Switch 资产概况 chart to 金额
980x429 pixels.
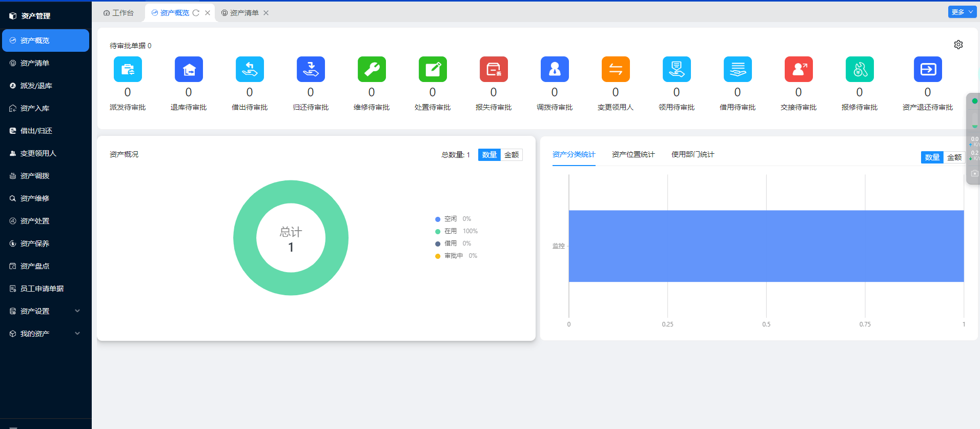(512, 155)
